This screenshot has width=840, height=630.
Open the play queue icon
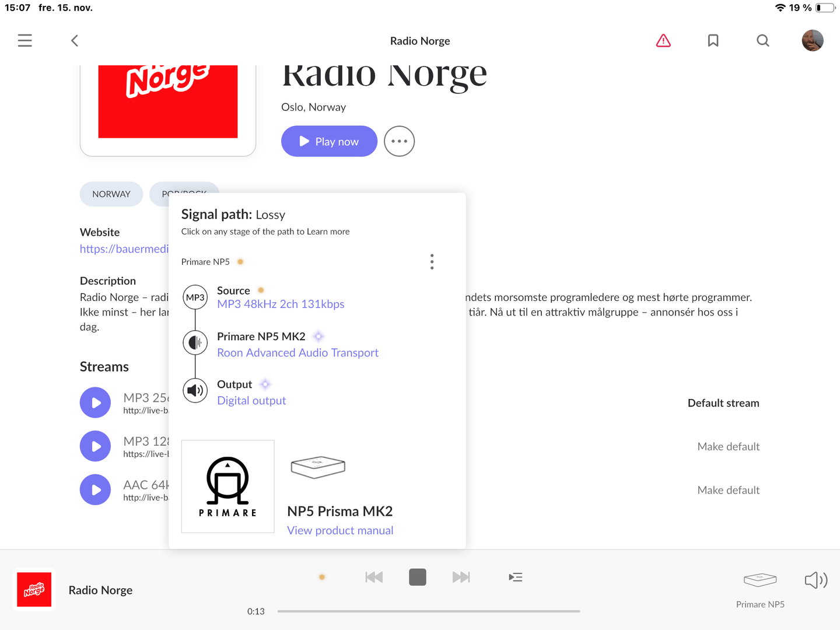515,577
